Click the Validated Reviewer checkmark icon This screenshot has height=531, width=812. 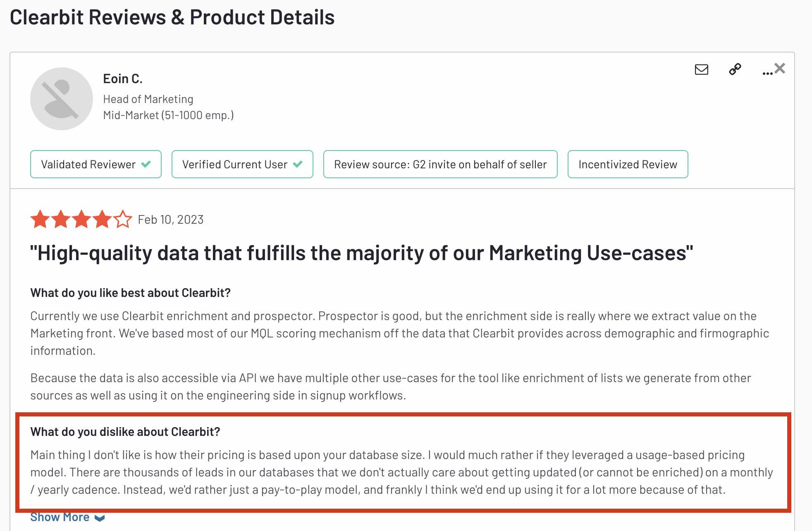(x=146, y=164)
